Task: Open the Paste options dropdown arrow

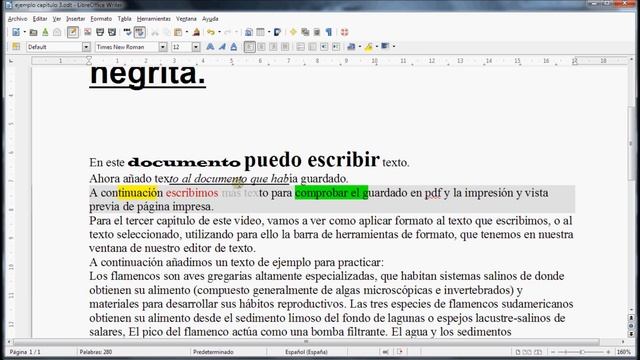Action: click(x=187, y=32)
